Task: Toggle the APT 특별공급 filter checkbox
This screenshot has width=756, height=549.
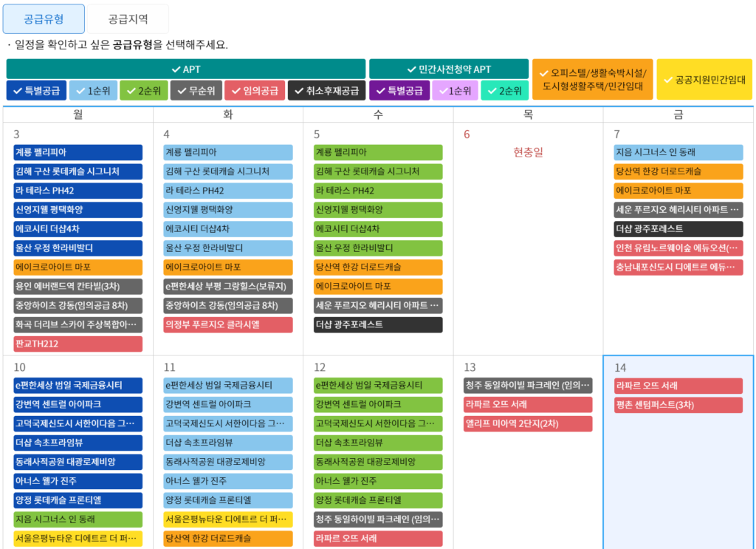Action: pyautogui.click(x=36, y=91)
